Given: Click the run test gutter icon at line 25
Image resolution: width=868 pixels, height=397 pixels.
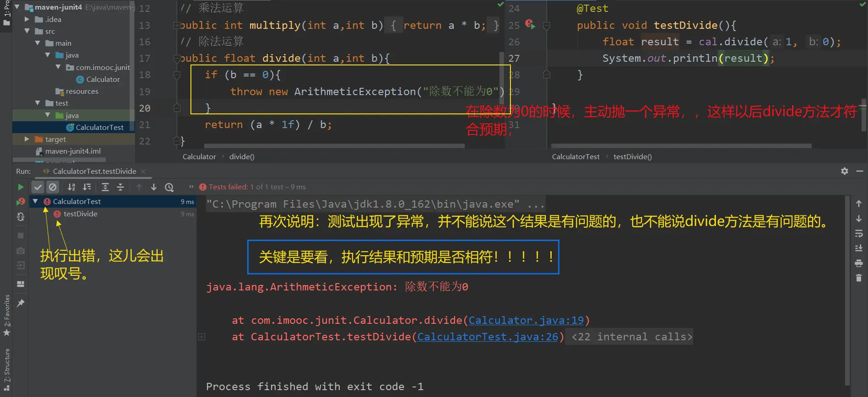Looking at the screenshot, I should click(530, 24).
